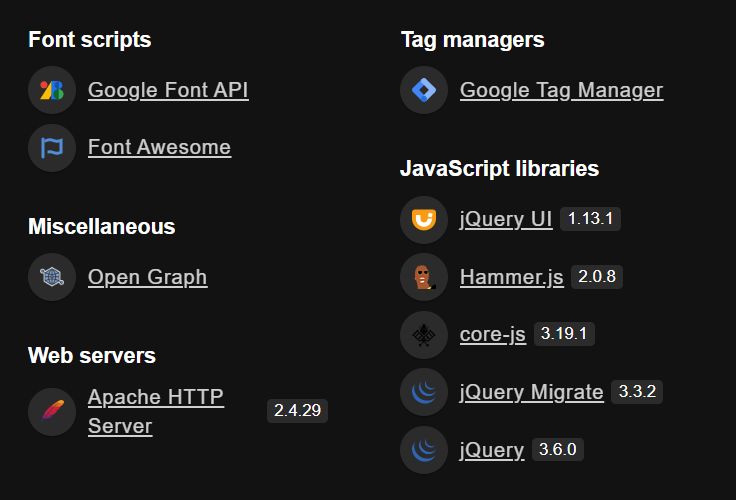Screen dimensions: 736x500
Task: Click the Apache version 2.4.29 badge
Action: point(297,411)
